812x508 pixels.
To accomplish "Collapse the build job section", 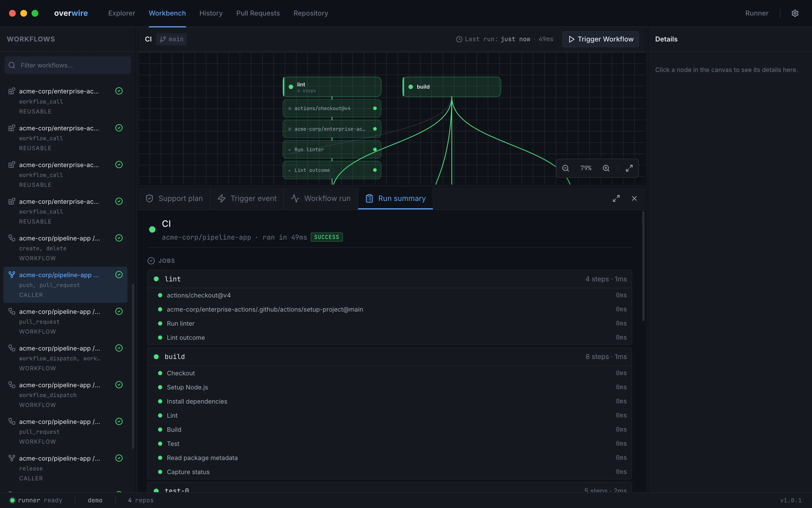I will point(389,357).
